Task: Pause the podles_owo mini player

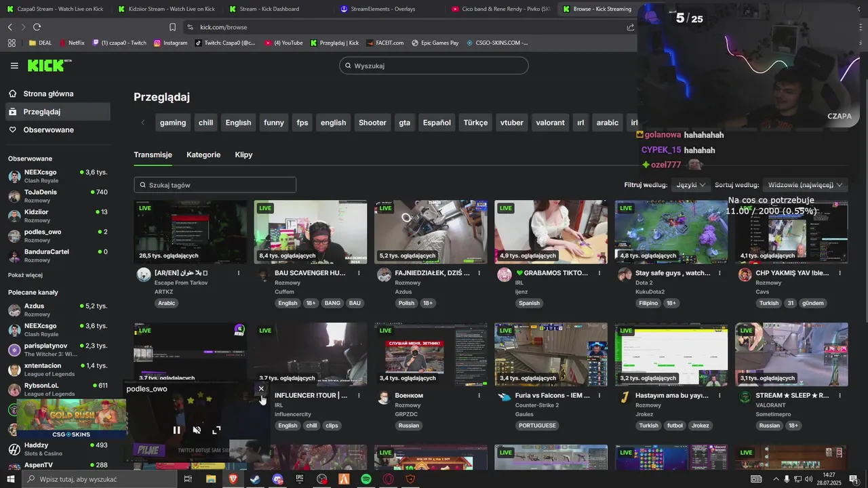Action: [176, 430]
